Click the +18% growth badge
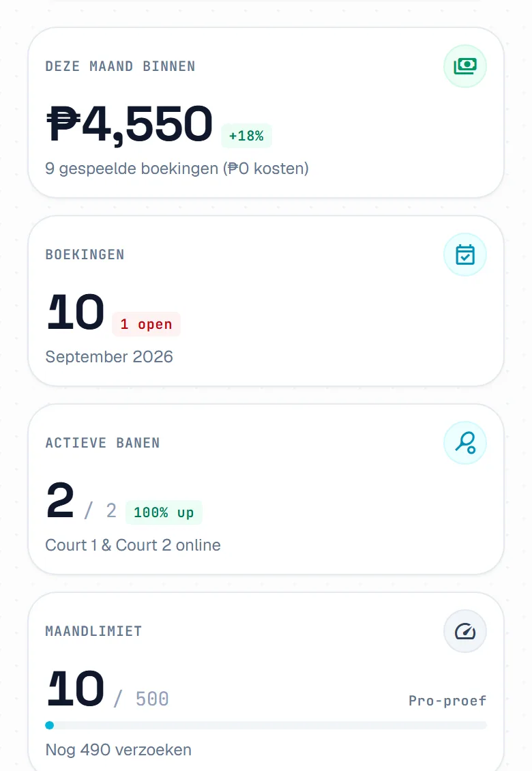This screenshot has height=771, width=532. (246, 136)
